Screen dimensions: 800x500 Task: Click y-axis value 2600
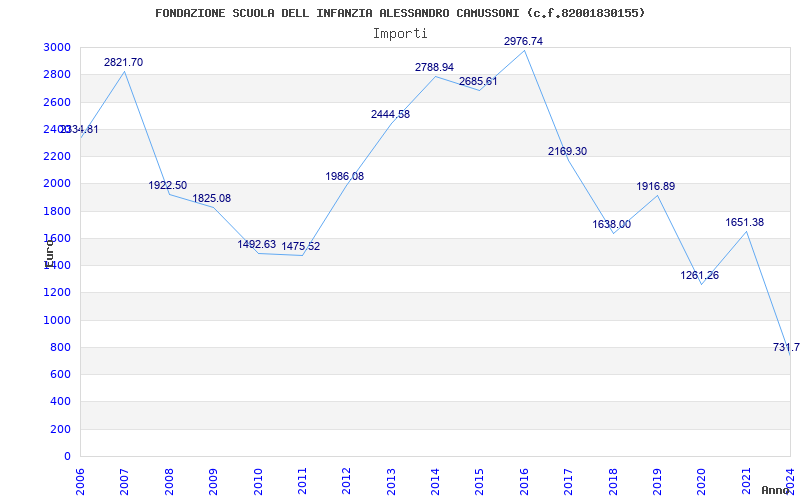point(57,102)
